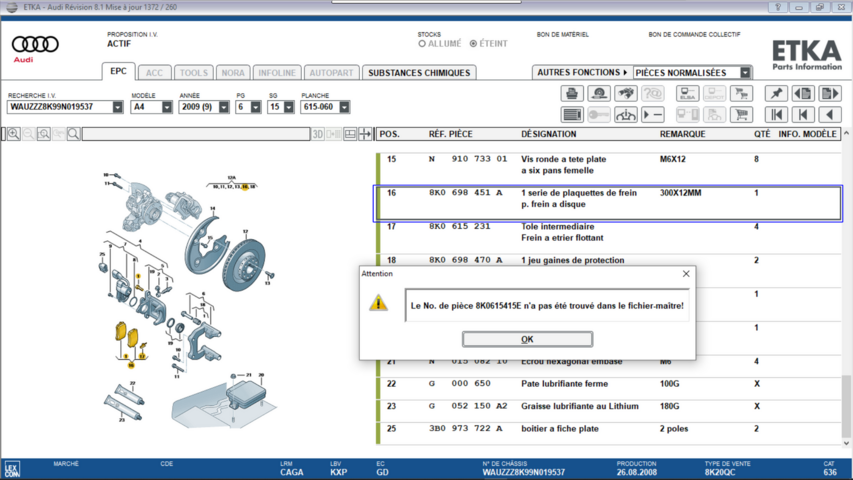Go to next page document icon

tap(830, 94)
